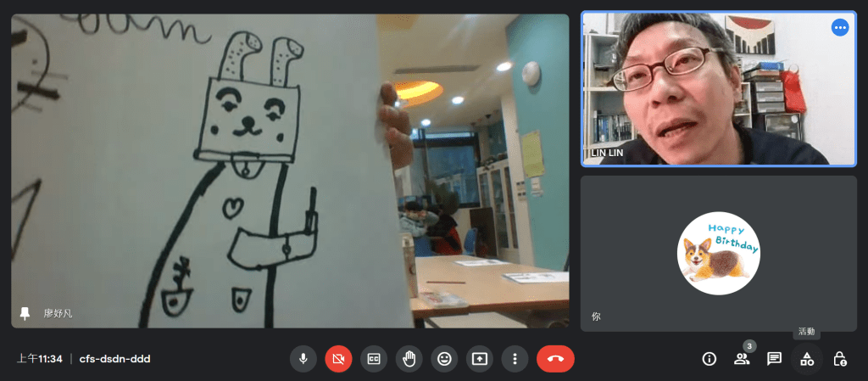Show the participants list

(x=742, y=359)
